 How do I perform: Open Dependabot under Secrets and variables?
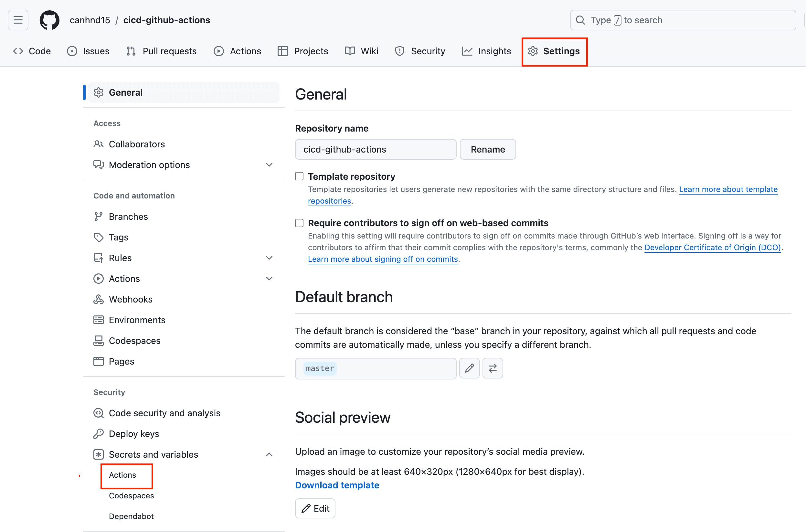131,516
